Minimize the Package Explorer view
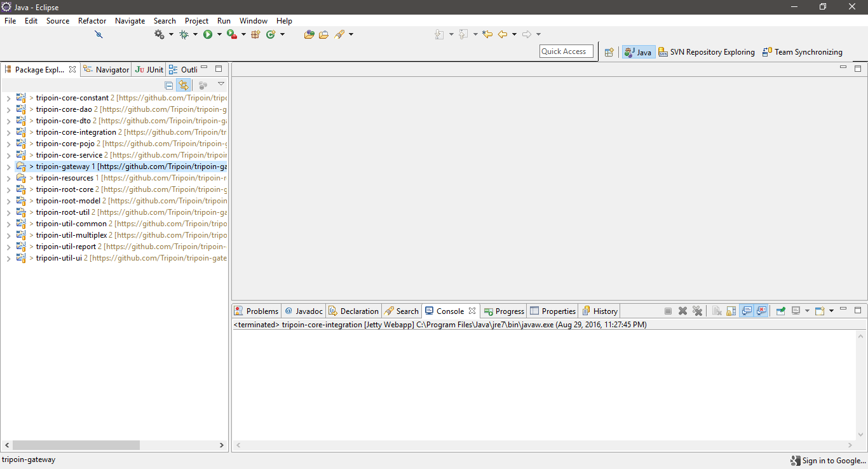868x469 pixels. [x=204, y=68]
